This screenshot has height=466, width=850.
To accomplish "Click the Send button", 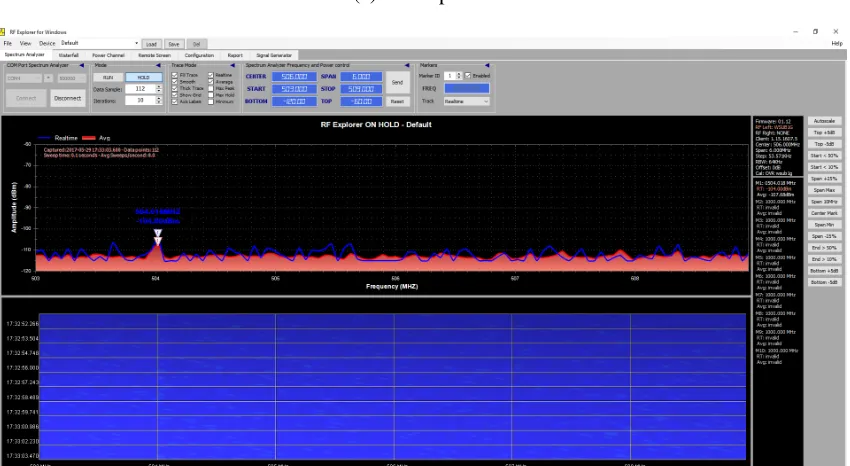I will [x=397, y=82].
